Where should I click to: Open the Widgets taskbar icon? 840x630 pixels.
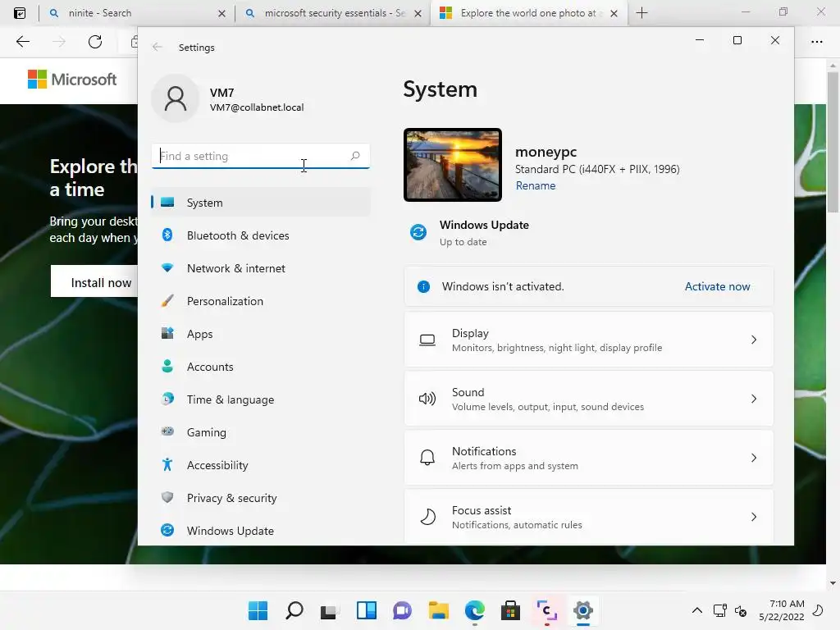click(367, 610)
